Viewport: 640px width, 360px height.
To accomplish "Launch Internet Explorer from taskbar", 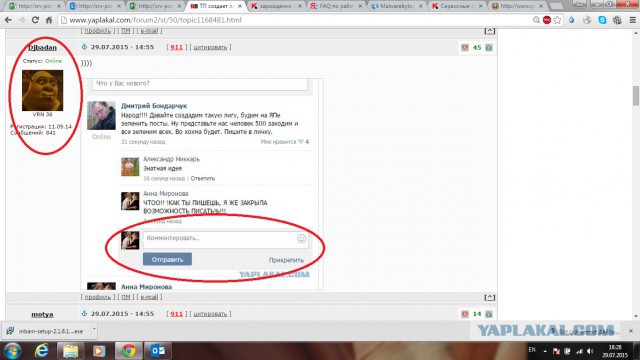I will point(42,351).
